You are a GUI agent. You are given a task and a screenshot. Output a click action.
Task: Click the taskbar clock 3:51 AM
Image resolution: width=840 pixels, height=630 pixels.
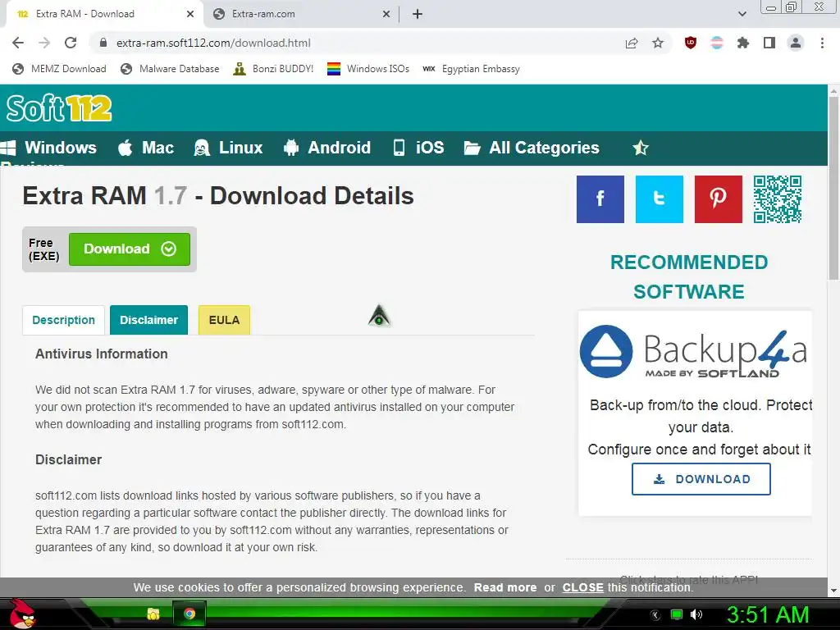pyautogui.click(x=768, y=615)
